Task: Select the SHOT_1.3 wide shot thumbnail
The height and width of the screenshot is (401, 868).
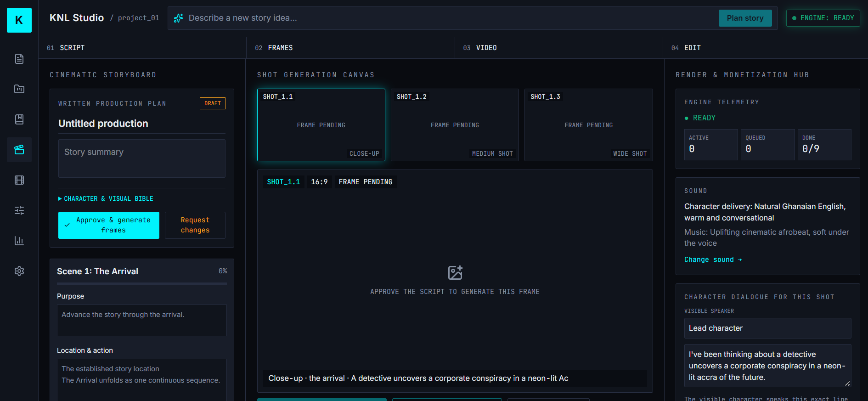Action: pos(589,125)
